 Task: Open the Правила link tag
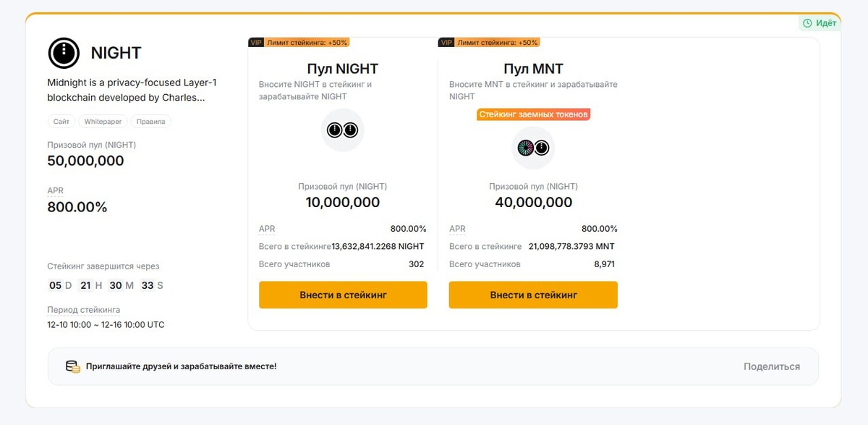tap(151, 122)
